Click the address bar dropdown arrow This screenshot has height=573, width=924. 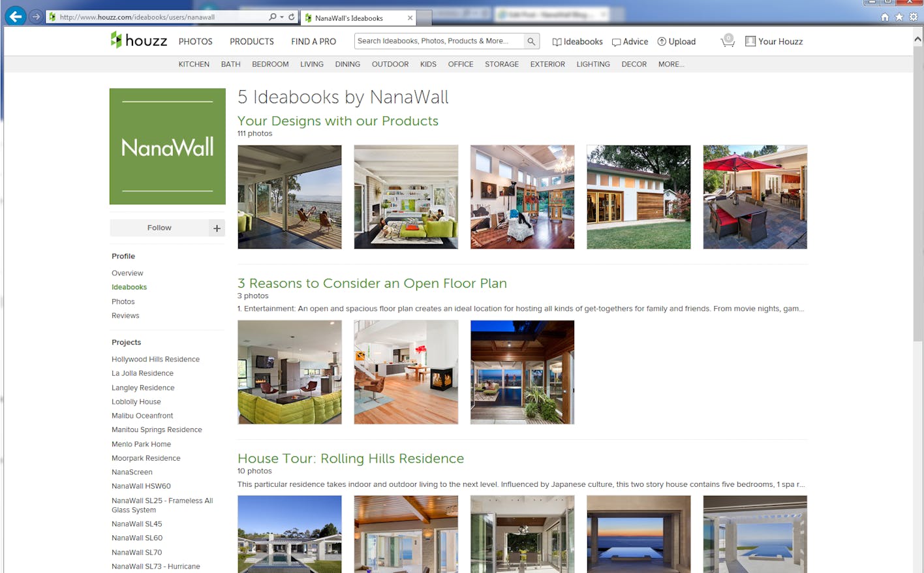tap(282, 17)
